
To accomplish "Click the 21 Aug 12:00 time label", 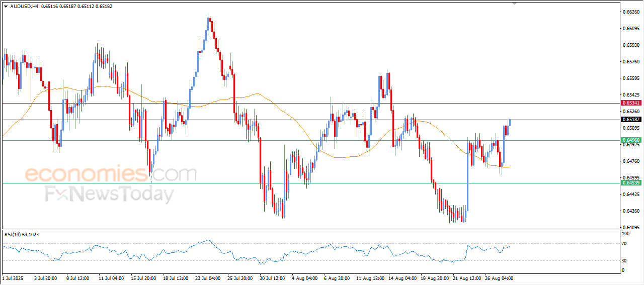I will click(x=466, y=277).
